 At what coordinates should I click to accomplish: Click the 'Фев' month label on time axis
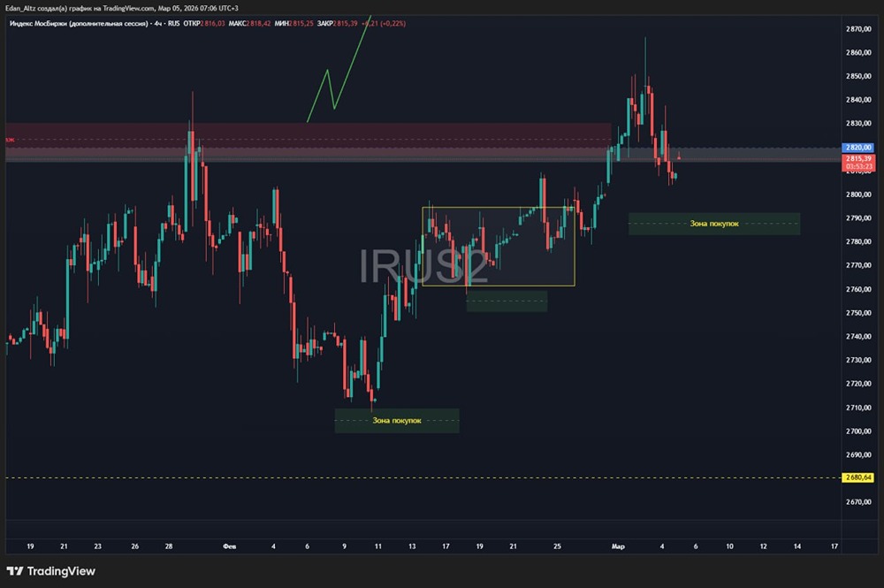coord(230,546)
